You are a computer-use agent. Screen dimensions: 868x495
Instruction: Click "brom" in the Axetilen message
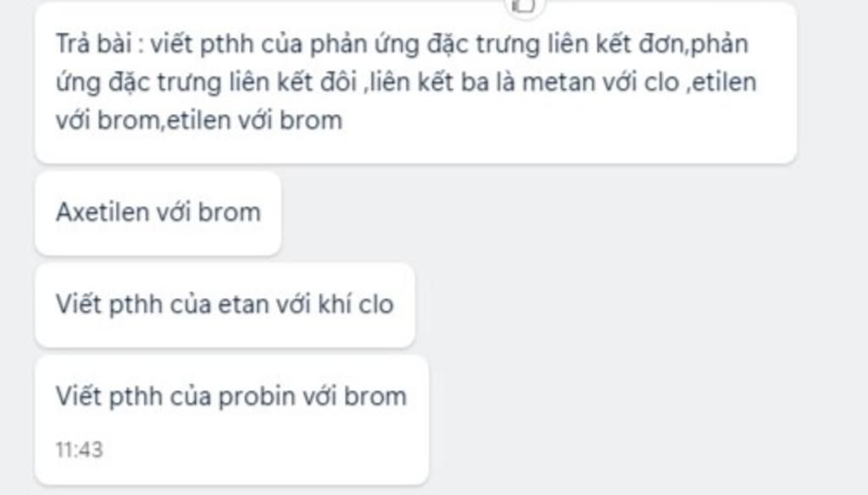point(229,212)
